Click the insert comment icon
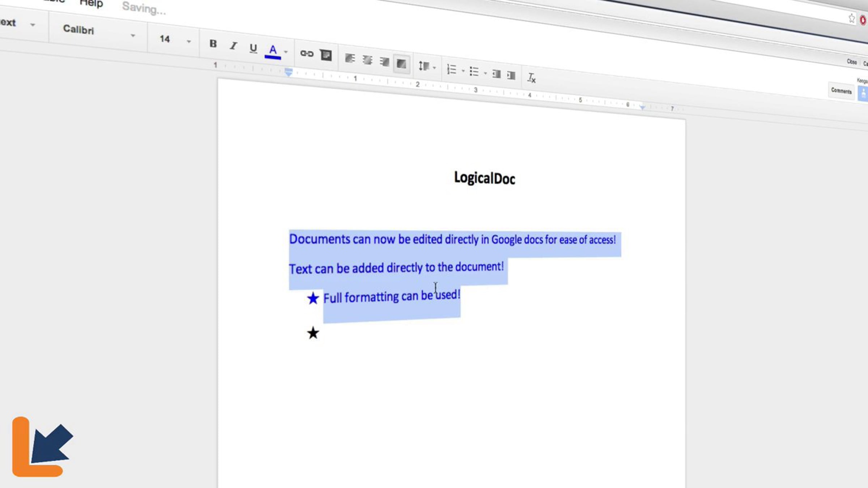Image resolution: width=868 pixels, height=488 pixels. tap(326, 55)
